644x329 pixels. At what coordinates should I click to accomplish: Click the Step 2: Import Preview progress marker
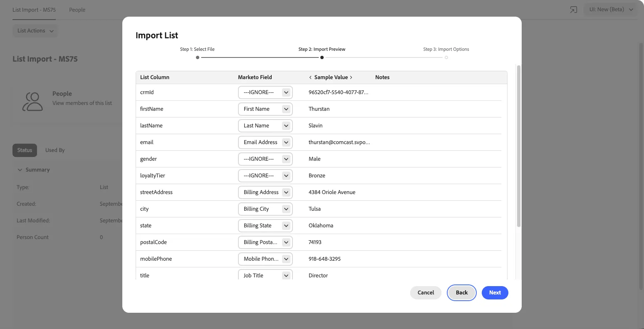322,57
